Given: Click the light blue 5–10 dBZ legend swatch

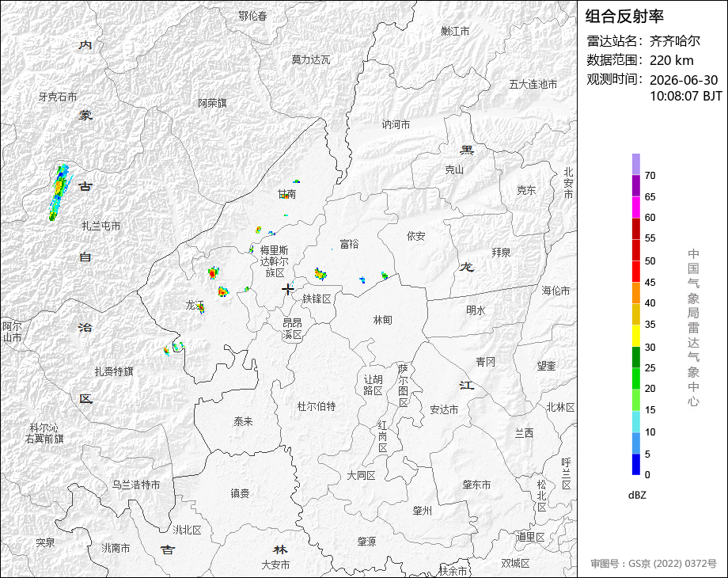Looking at the screenshot, I should tap(636, 443).
